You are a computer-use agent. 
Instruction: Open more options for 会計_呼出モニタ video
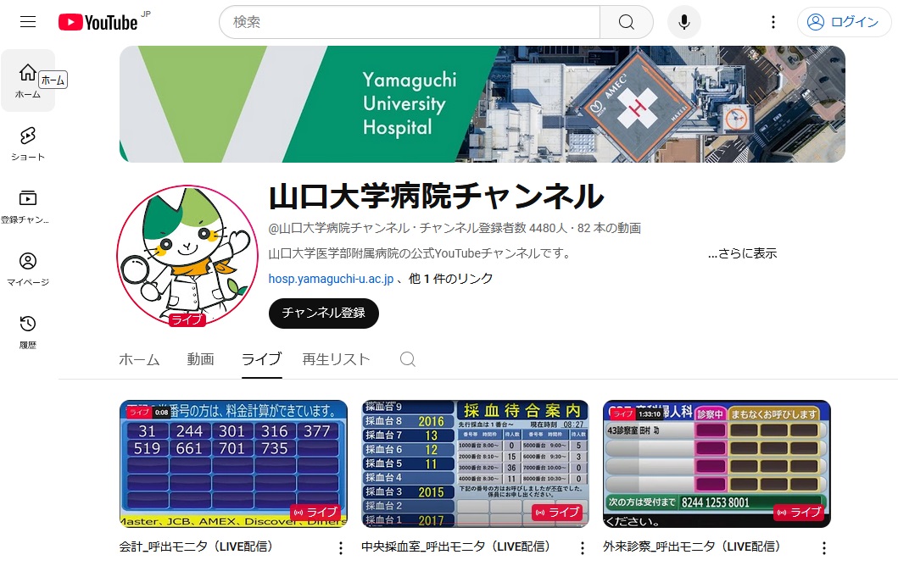pyautogui.click(x=341, y=548)
